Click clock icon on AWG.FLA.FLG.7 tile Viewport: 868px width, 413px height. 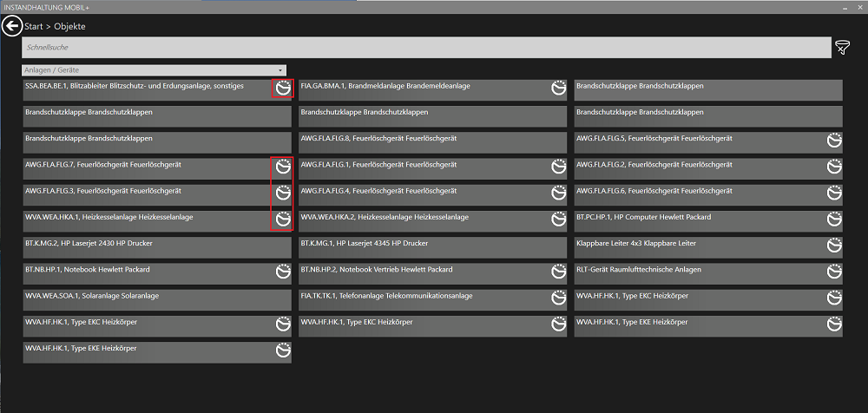(282, 167)
